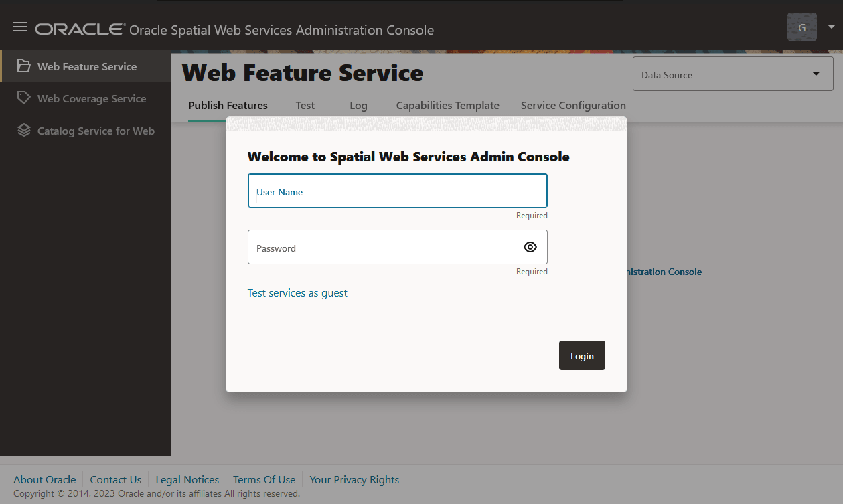
Task: Click the Web Coverage Service tag icon
Action: pyautogui.click(x=24, y=98)
